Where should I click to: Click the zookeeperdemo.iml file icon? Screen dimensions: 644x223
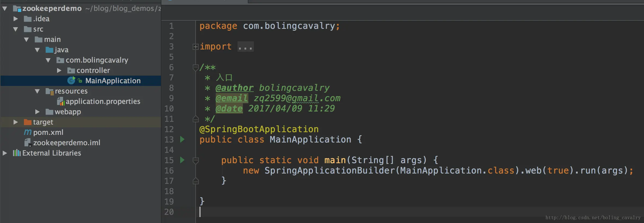(x=28, y=143)
